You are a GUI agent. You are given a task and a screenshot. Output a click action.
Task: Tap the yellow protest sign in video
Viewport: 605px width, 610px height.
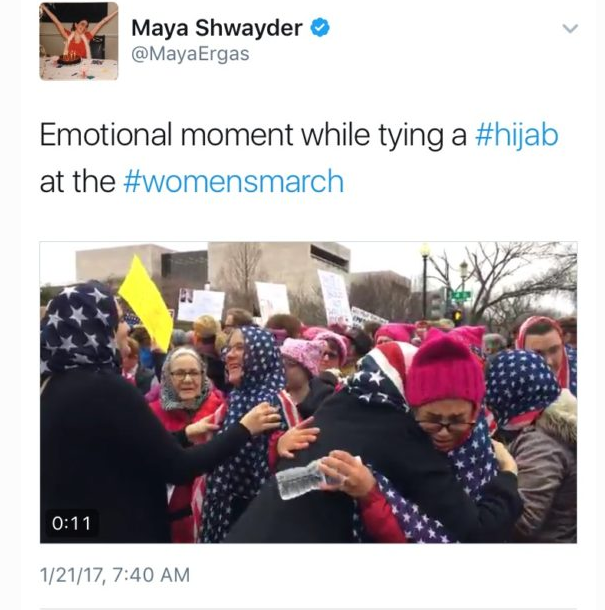pyautogui.click(x=146, y=303)
